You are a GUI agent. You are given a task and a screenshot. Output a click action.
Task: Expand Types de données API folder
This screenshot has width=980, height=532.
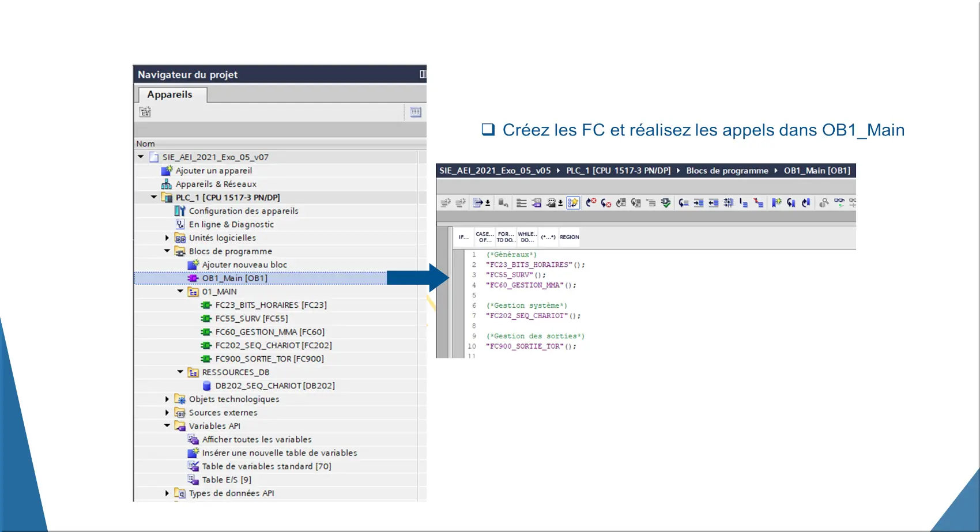(167, 493)
